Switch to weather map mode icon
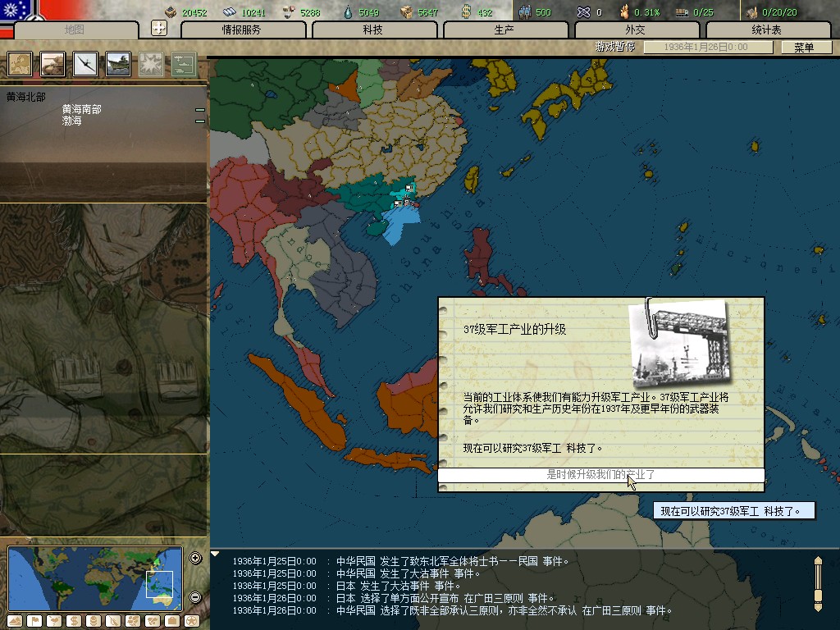The height and width of the screenshot is (630, 840). tap(54, 621)
